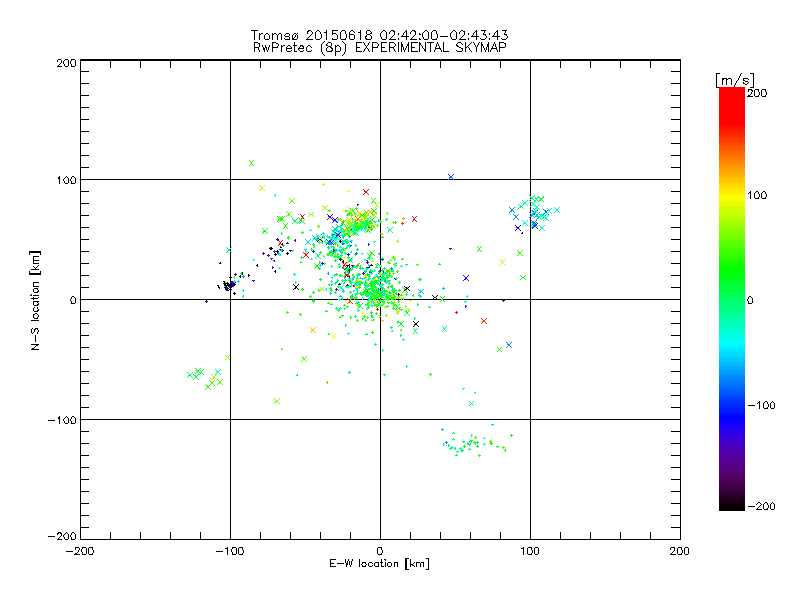Screen dimensions: 800x600
Task: Click the colorbar tick label '200'
Action: pyautogui.click(x=757, y=93)
